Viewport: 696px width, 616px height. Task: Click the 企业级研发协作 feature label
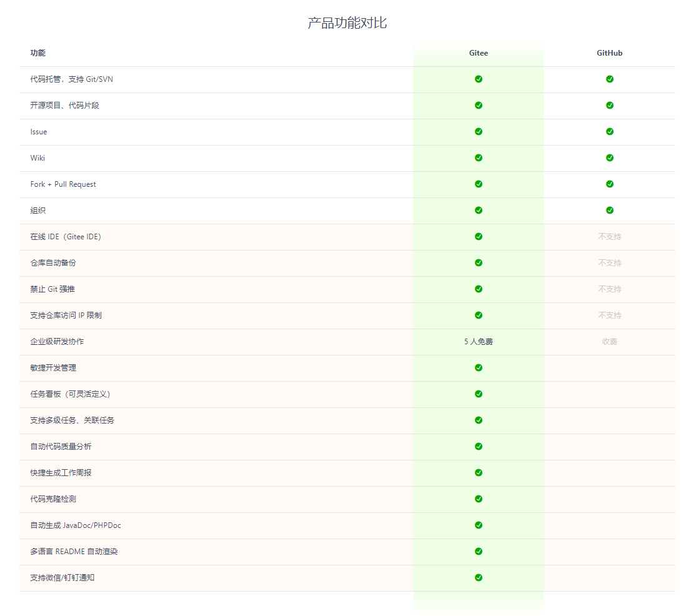pos(57,341)
